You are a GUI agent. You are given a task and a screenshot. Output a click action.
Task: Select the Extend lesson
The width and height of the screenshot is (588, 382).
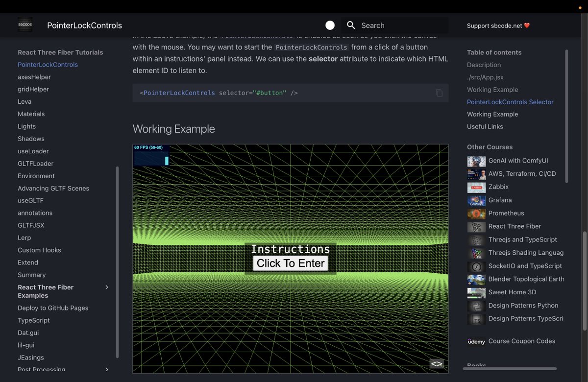point(28,263)
